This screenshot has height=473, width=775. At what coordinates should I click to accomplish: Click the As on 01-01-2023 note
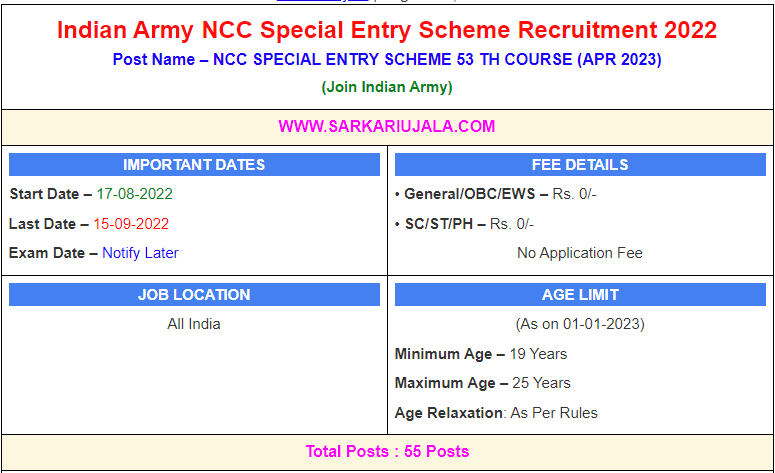coord(580,324)
